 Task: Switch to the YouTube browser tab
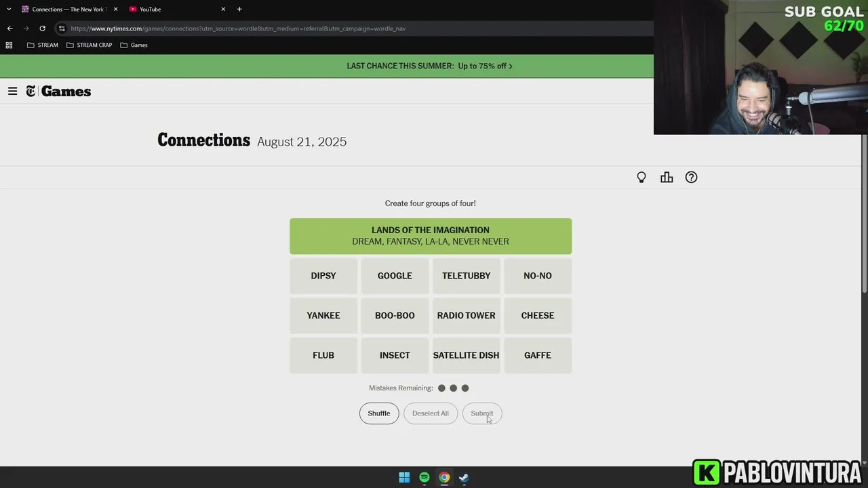tap(176, 9)
